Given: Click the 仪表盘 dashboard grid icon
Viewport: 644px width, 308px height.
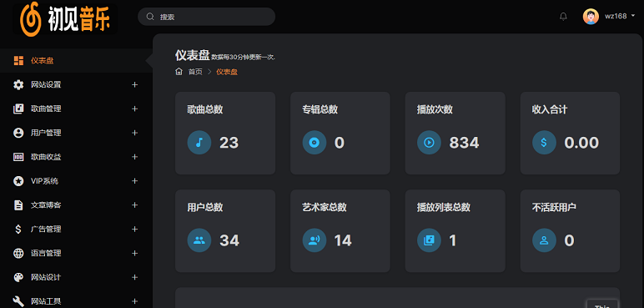Looking at the screenshot, I should (x=18, y=61).
